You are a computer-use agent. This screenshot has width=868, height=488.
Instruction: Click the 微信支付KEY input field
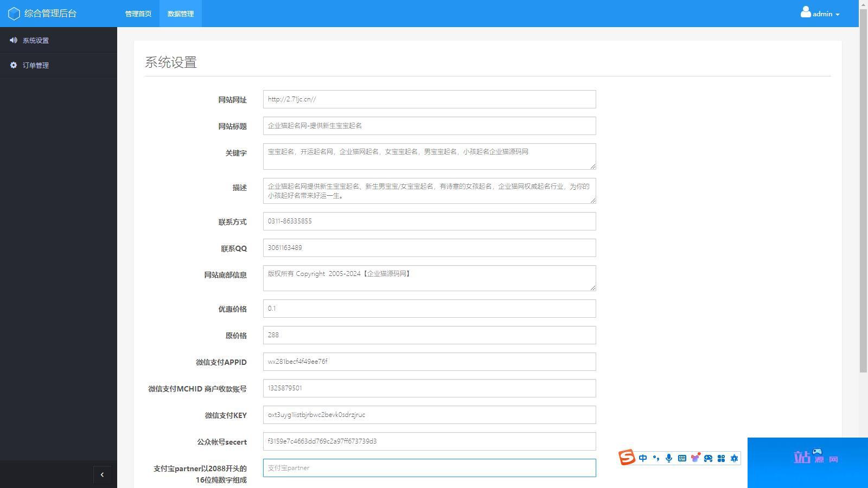coord(430,415)
